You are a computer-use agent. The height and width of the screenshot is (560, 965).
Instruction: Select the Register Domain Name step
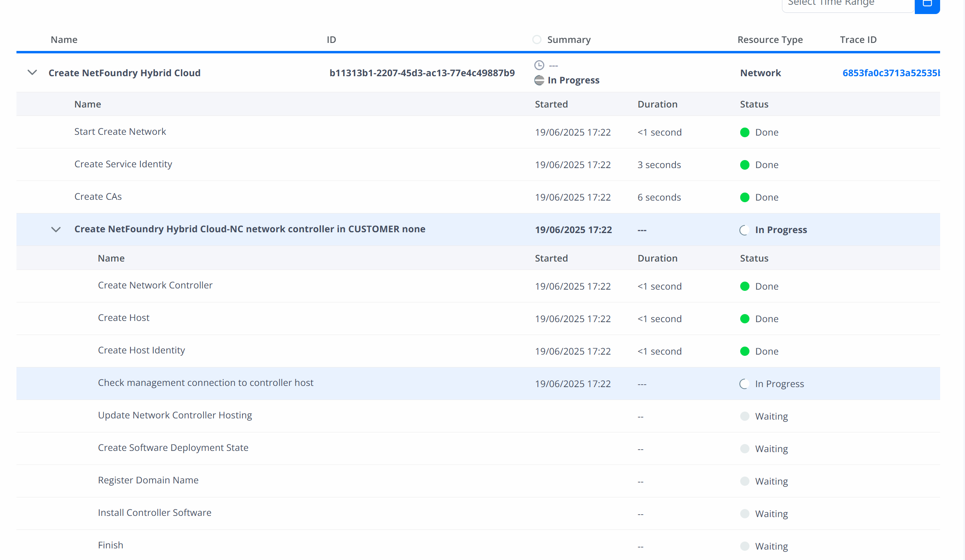(x=148, y=480)
